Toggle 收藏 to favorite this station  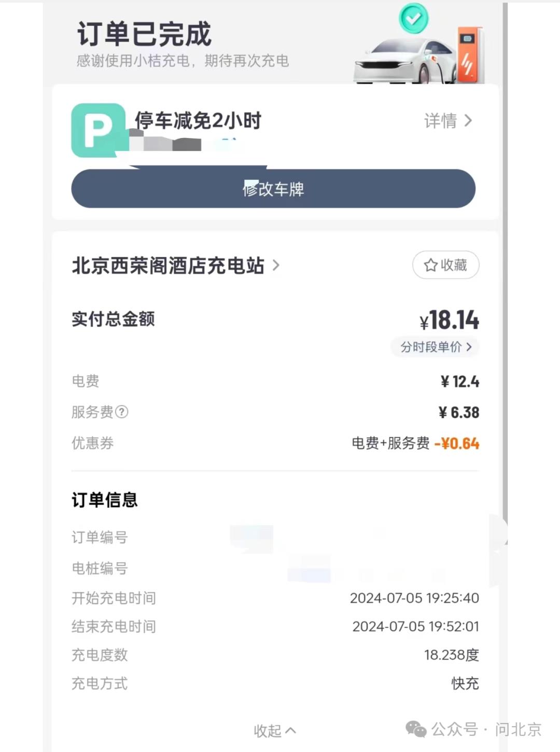445,266
